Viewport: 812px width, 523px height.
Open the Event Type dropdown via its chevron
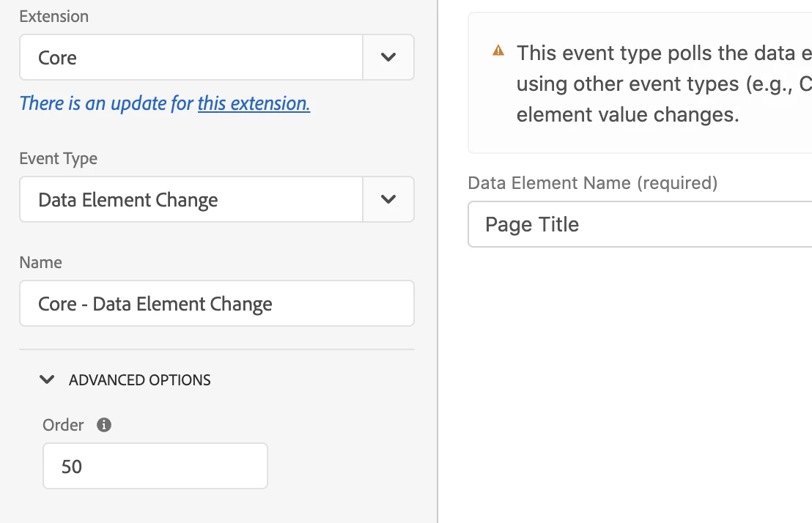(x=388, y=199)
